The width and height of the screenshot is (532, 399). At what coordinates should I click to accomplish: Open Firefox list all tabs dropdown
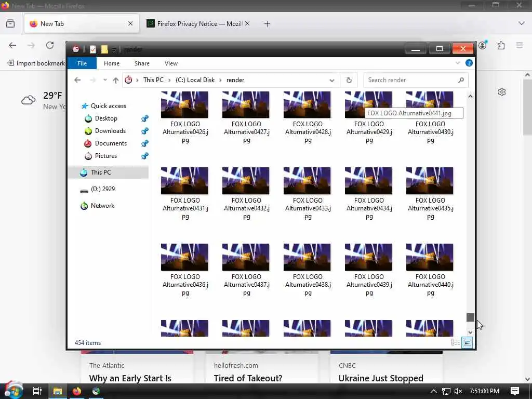[x=522, y=23]
